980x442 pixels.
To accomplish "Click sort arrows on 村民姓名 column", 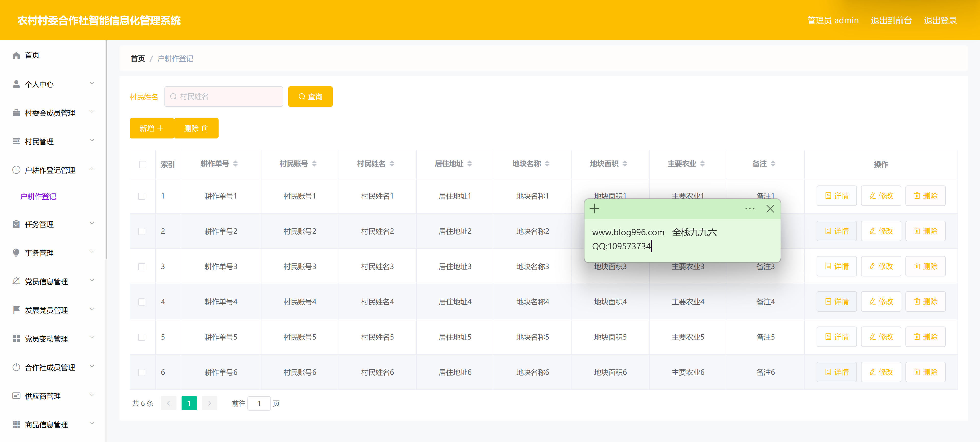I will [392, 164].
